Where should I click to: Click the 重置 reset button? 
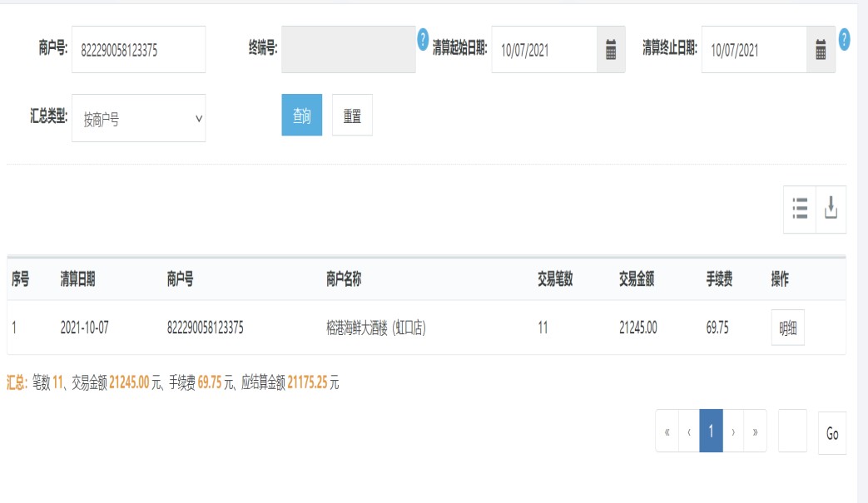click(x=352, y=116)
